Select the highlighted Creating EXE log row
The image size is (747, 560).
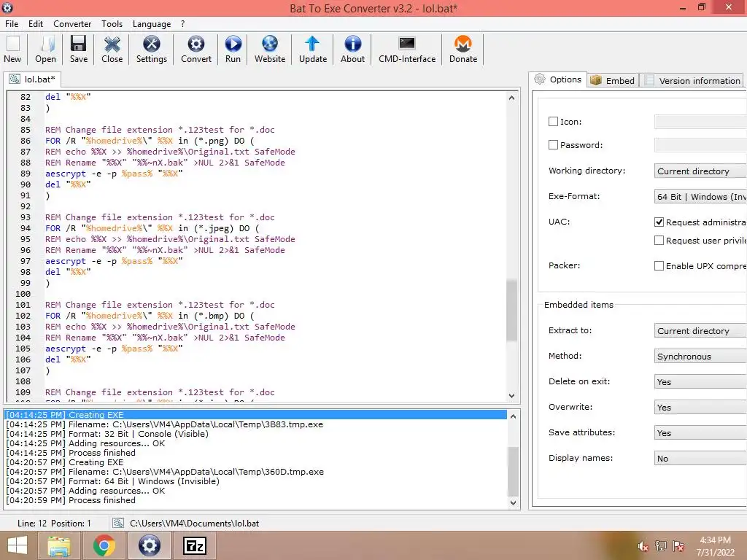point(256,415)
